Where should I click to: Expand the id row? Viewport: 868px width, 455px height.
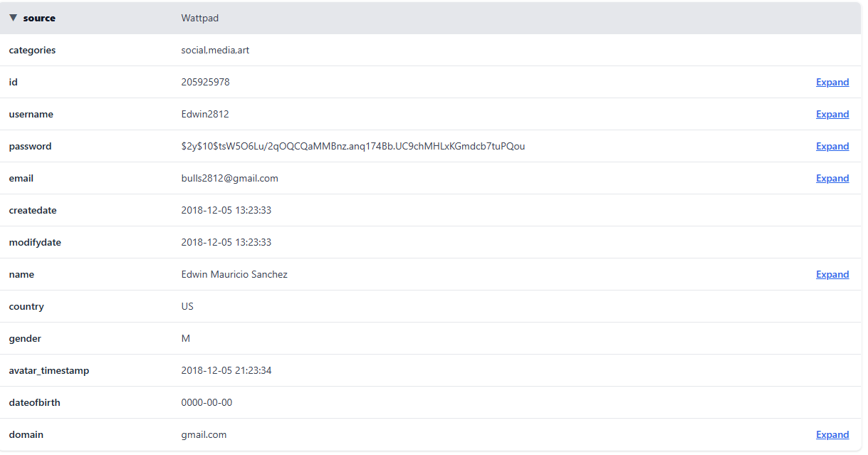click(x=832, y=82)
